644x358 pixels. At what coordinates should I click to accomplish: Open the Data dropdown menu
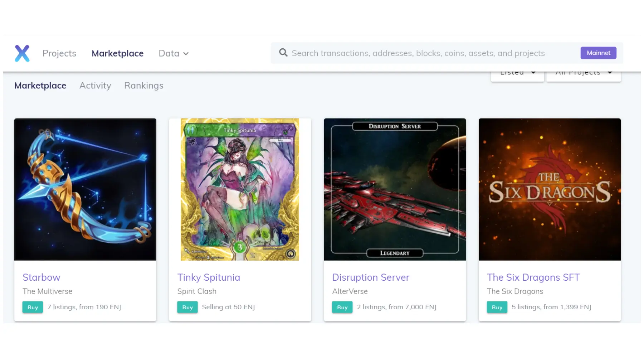pyautogui.click(x=174, y=53)
